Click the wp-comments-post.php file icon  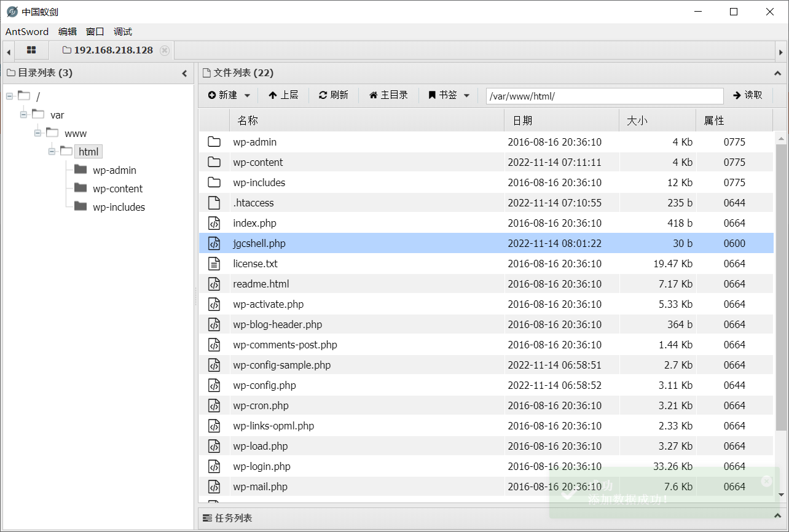(214, 345)
